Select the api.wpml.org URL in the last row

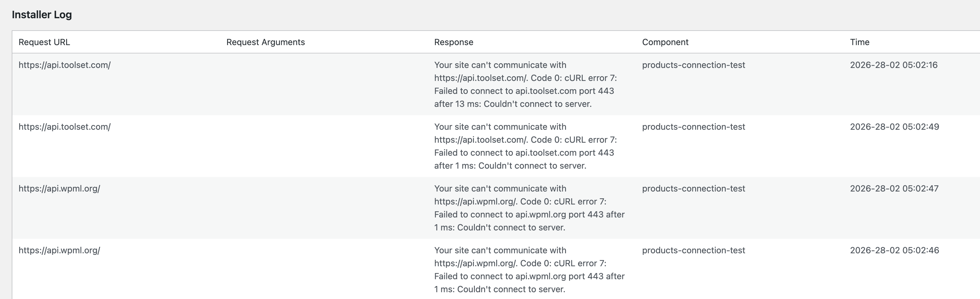pyautogui.click(x=59, y=250)
